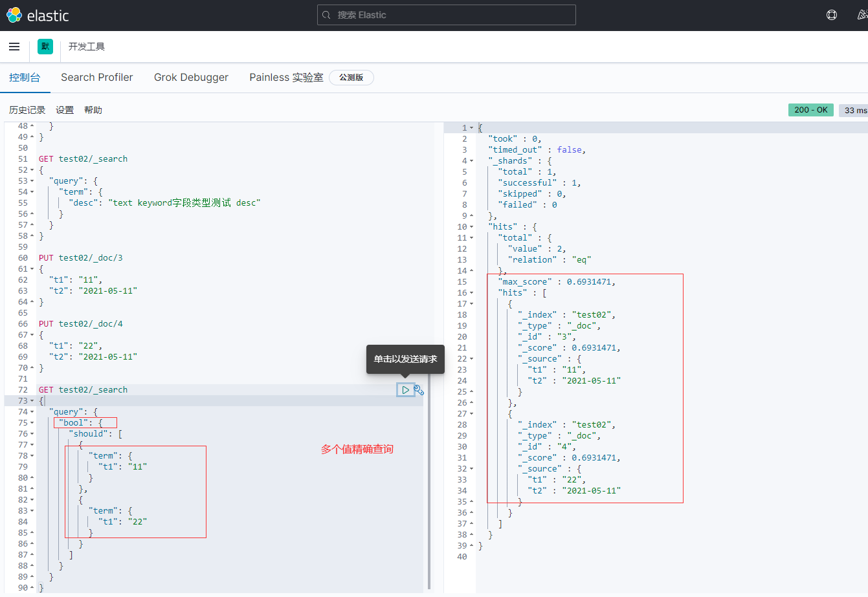The image size is (868, 597).
Task: Open the Painless 实验室 tab
Action: (286, 77)
